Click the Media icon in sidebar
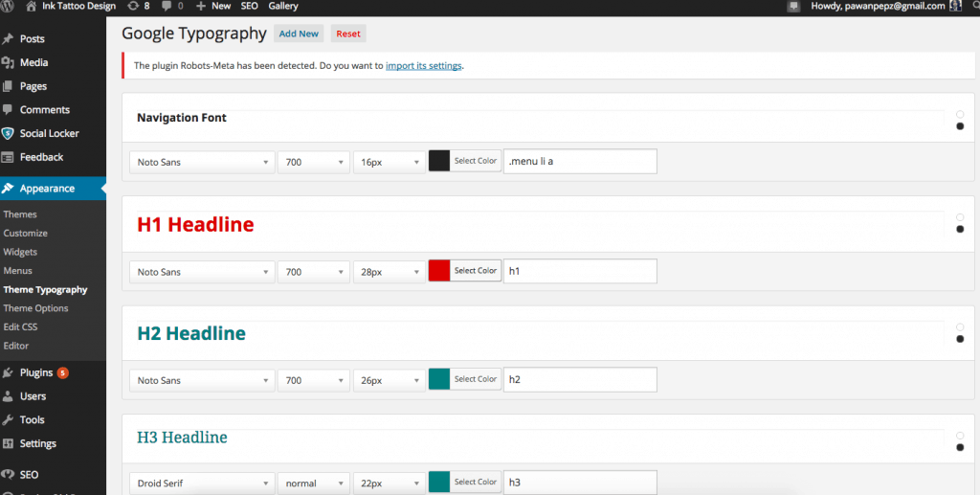 [x=8, y=62]
